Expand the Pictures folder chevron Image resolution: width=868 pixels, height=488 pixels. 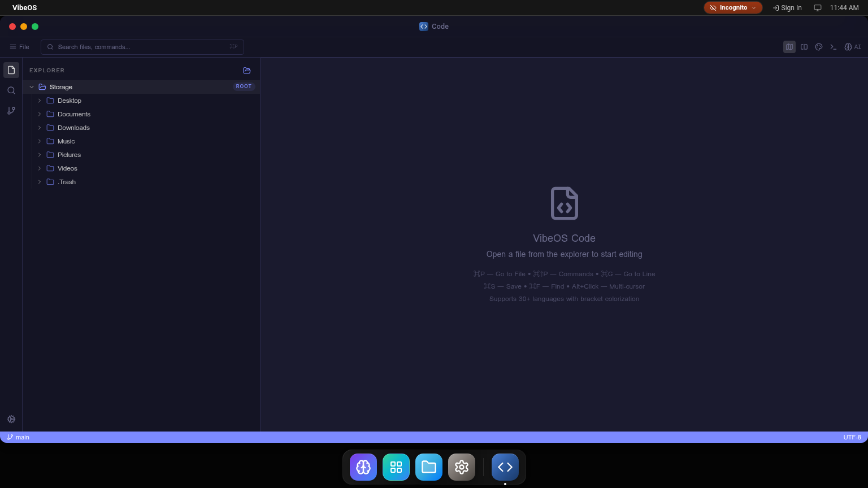(40, 155)
